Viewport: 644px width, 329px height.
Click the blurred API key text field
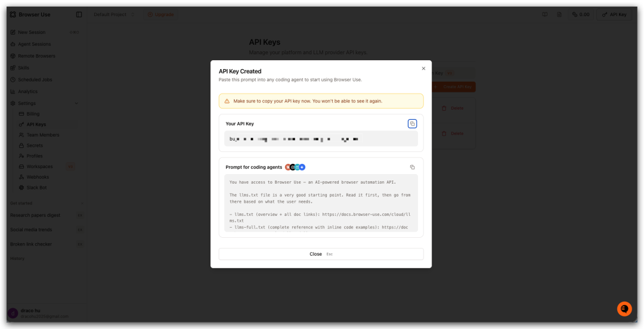(x=321, y=139)
